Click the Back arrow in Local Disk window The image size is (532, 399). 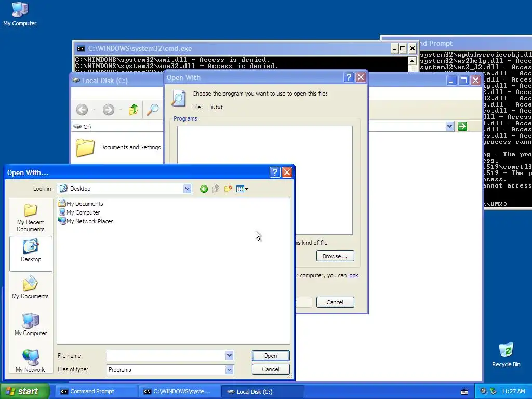pos(82,110)
